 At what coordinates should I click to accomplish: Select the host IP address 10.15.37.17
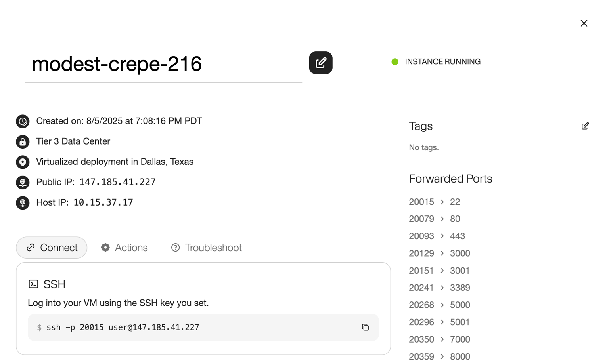click(103, 203)
